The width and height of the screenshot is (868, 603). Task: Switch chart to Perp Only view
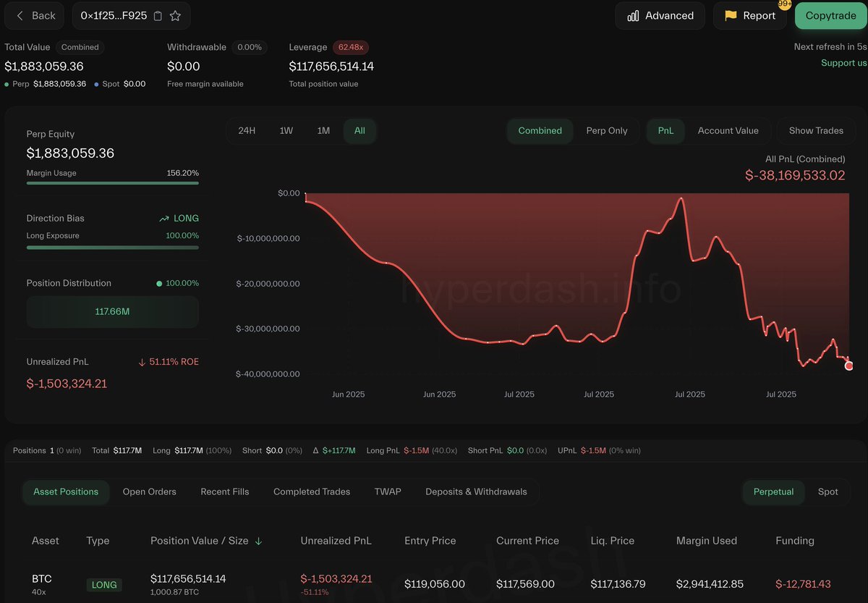(607, 130)
